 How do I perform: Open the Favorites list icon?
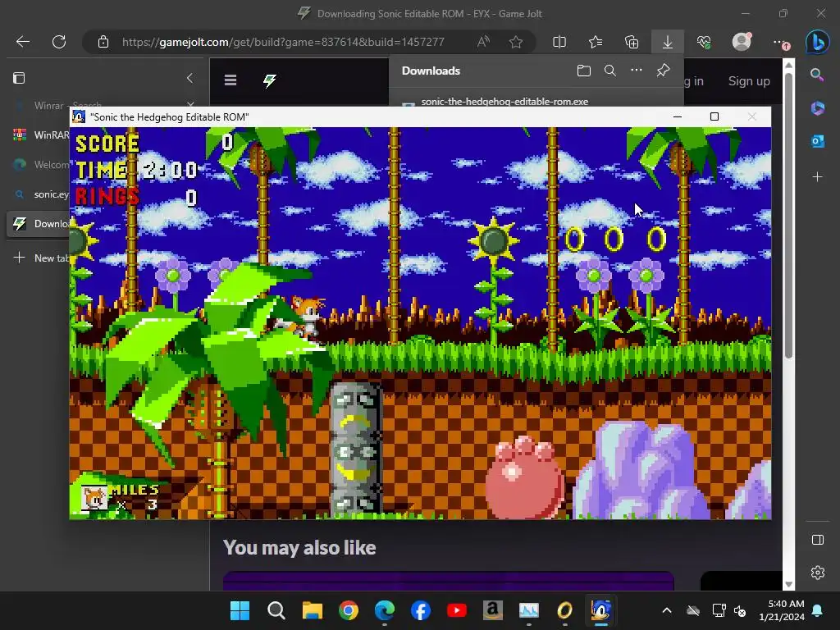click(596, 42)
